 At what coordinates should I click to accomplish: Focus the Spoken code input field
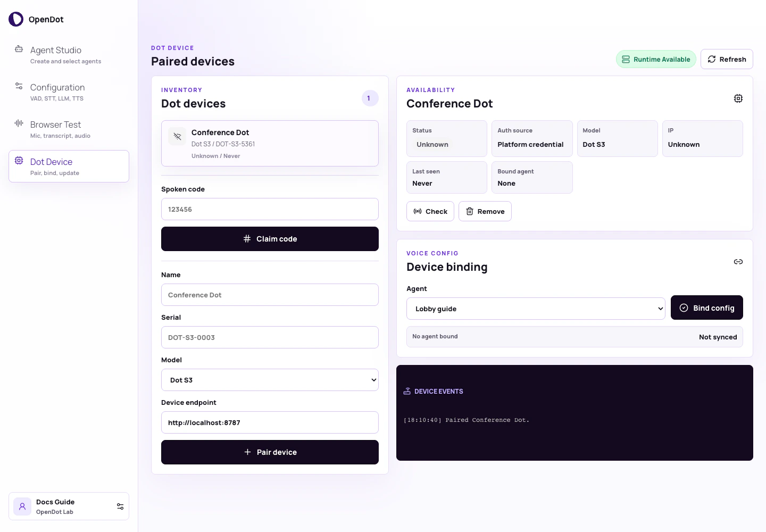(270, 209)
